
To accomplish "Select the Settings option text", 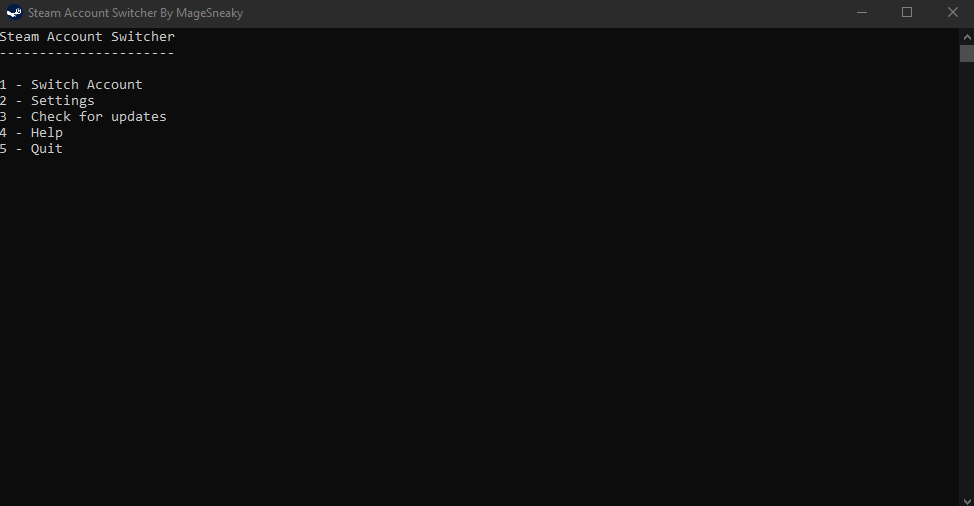I will click(63, 101).
